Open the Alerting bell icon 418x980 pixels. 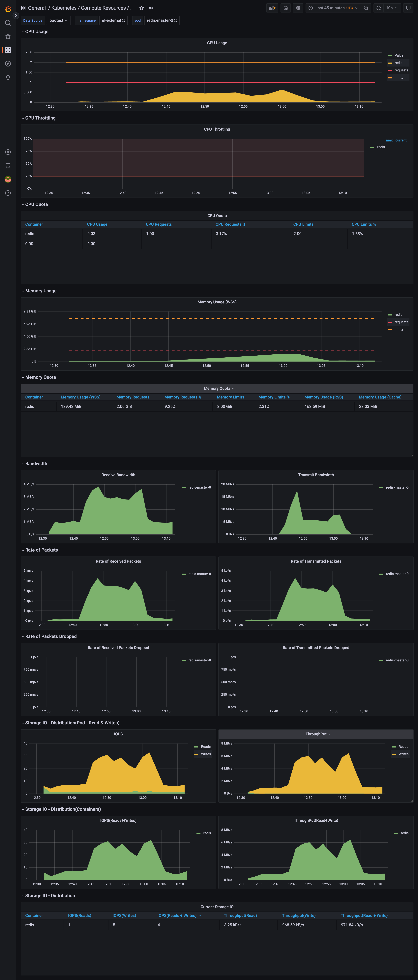click(x=8, y=77)
